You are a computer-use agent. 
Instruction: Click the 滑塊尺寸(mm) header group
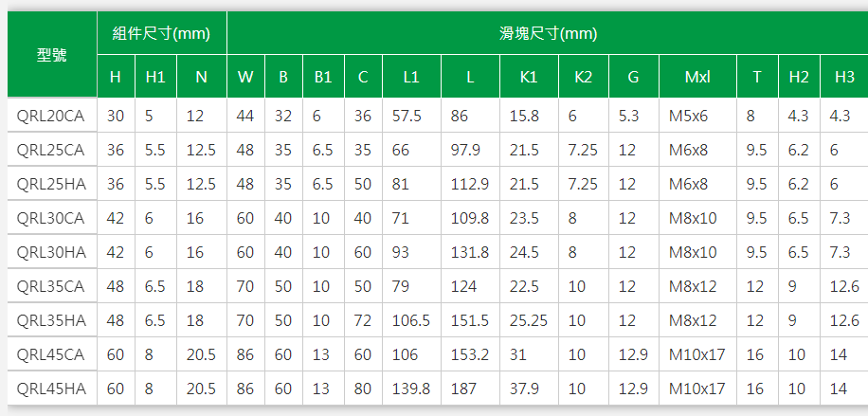coord(548,33)
